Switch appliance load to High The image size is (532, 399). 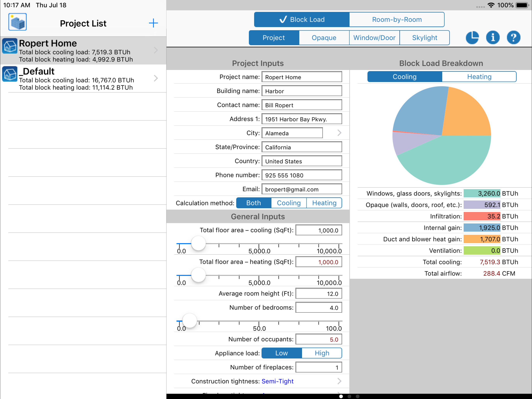(x=321, y=353)
